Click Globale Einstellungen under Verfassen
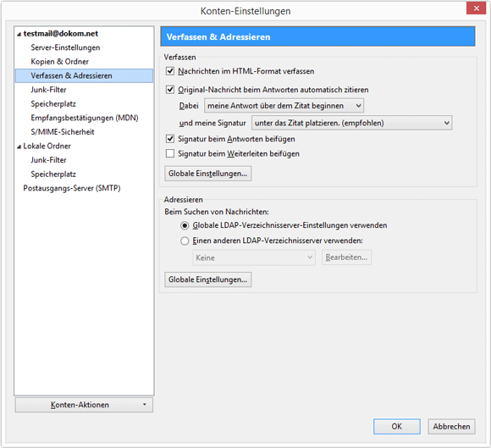 click(208, 174)
